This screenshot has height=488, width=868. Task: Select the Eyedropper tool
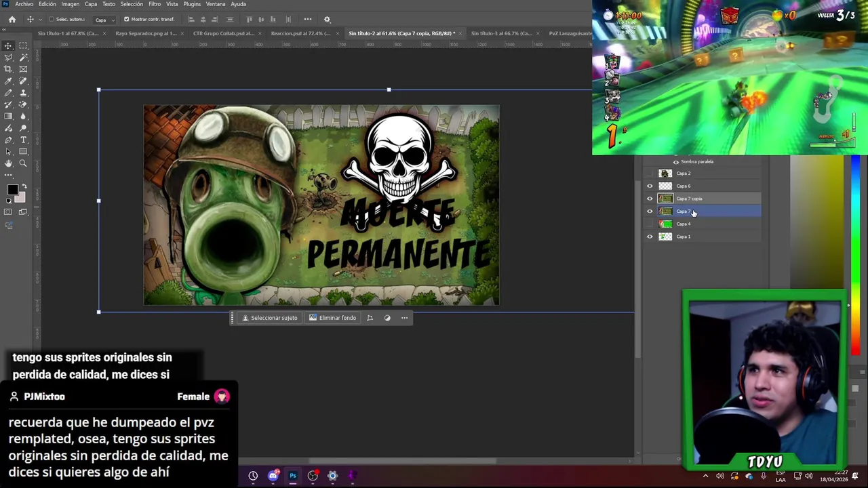click(8, 81)
